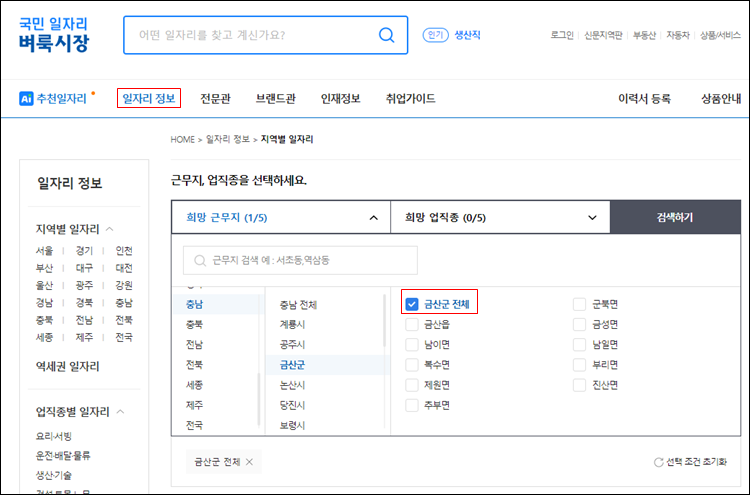Open the 상품/서비스 link
Screen dimensions: 750x495
(x=720, y=35)
